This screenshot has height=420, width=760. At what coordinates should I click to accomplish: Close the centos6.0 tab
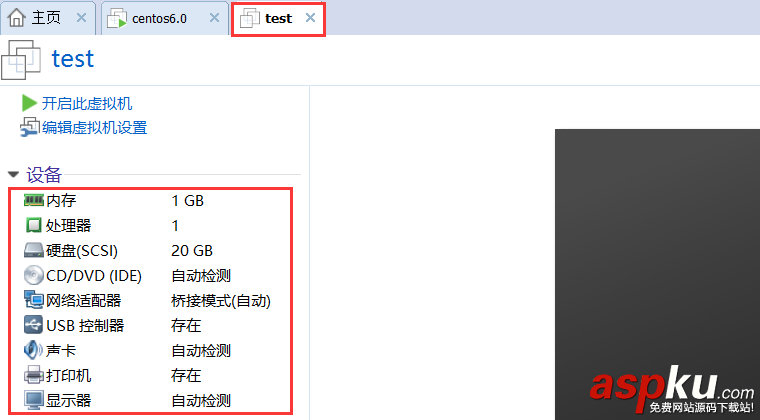[x=213, y=18]
